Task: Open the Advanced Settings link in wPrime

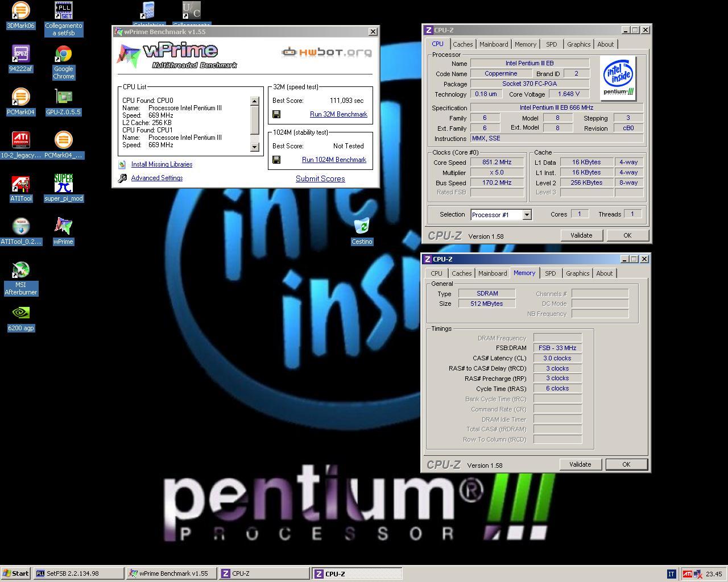Action: (157, 178)
